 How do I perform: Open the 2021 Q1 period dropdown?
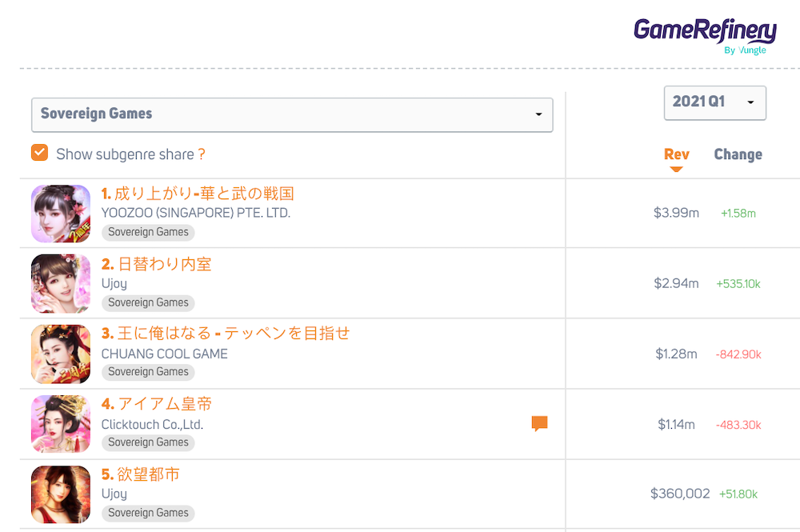pos(714,102)
